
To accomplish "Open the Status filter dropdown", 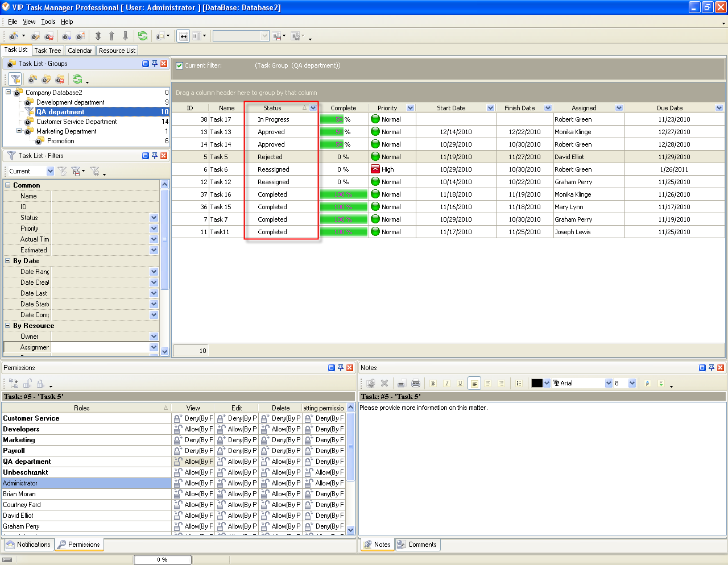I will tap(154, 218).
